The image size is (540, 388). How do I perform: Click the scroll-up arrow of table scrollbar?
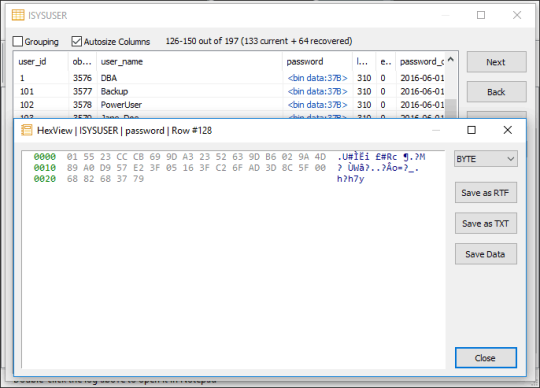pos(451,59)
